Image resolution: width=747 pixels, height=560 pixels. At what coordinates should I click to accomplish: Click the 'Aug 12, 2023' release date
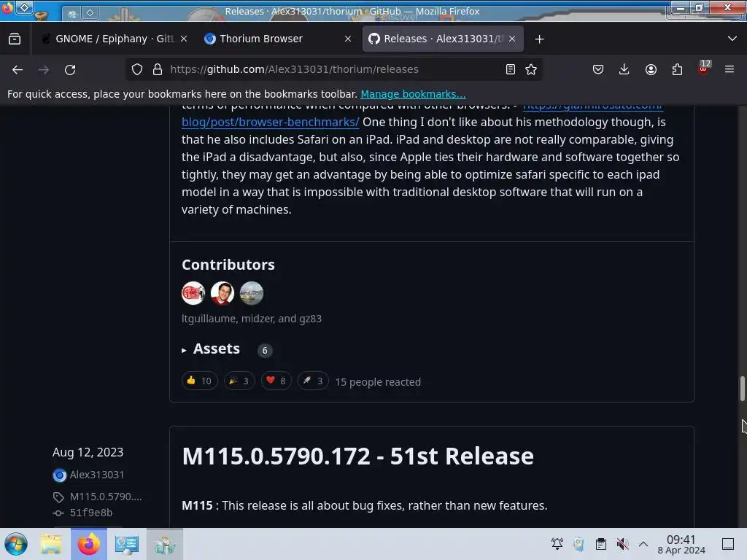88,452
